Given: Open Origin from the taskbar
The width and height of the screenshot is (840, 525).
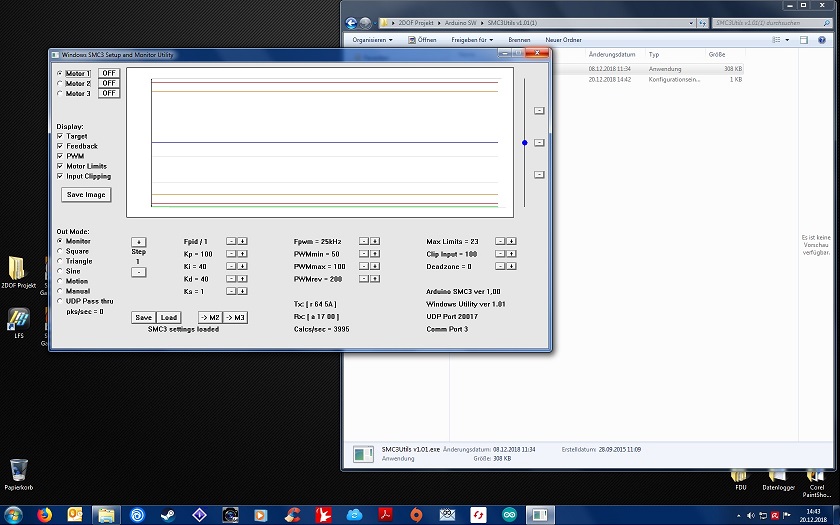Looking at the screenshot, I should pos(416,515).
